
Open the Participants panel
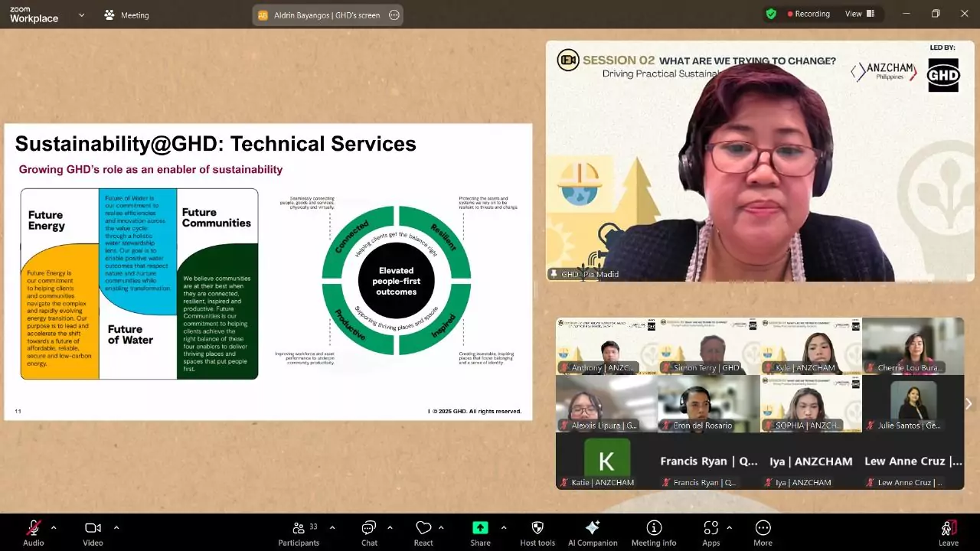(299, 533)
